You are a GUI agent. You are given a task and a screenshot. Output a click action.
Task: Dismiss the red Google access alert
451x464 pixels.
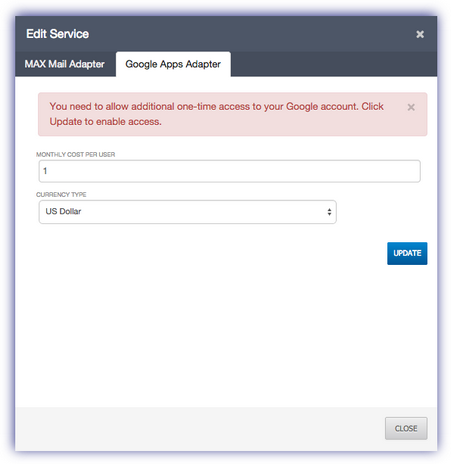point(411,107)
